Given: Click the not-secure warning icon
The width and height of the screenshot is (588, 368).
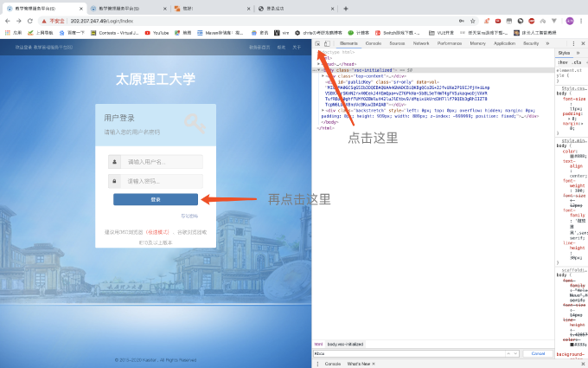Looking at the screenshot, I should (x=44, y=21).
